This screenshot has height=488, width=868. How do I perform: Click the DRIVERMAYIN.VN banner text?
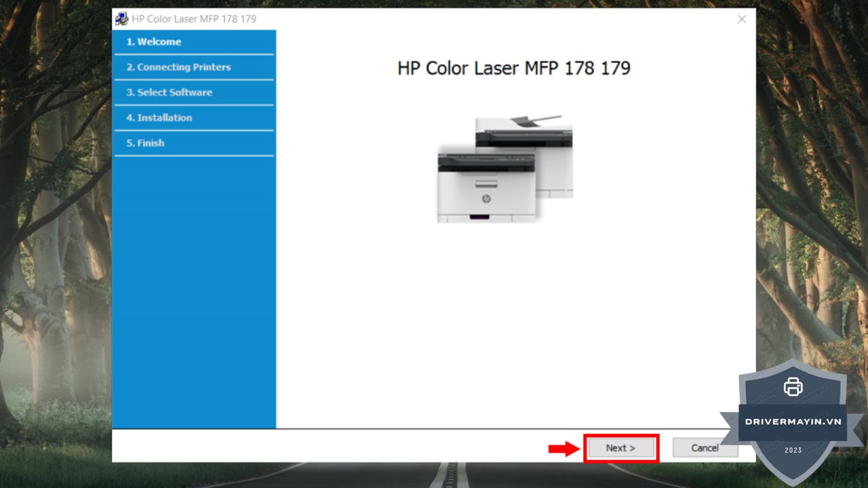click(x=793, y=422)
